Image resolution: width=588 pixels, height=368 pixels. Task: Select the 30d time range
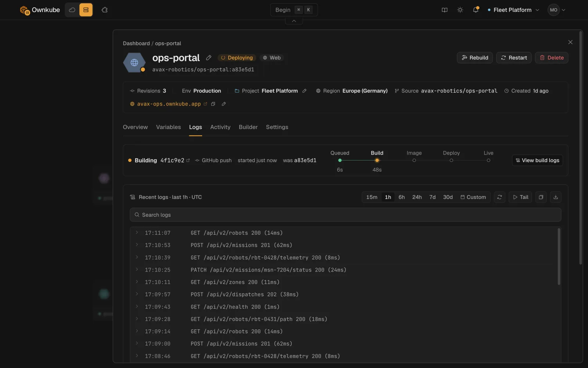pyautogui.click(x=448, y=197)
